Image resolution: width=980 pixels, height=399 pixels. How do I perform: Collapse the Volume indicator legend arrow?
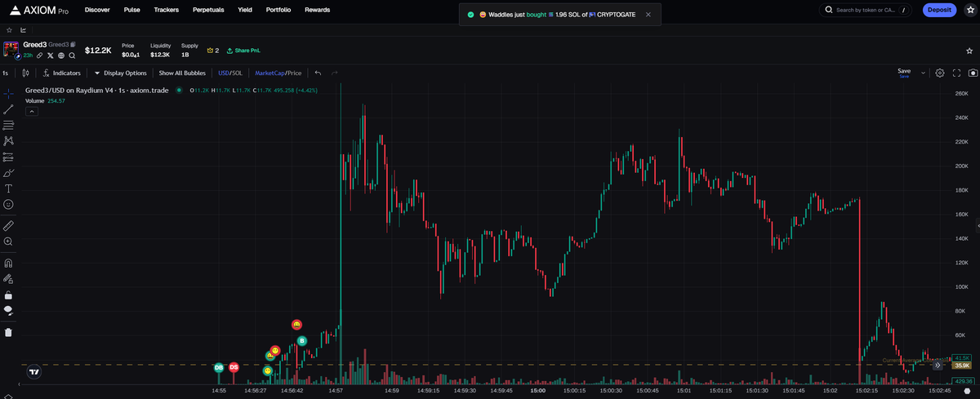pos(31,112)
